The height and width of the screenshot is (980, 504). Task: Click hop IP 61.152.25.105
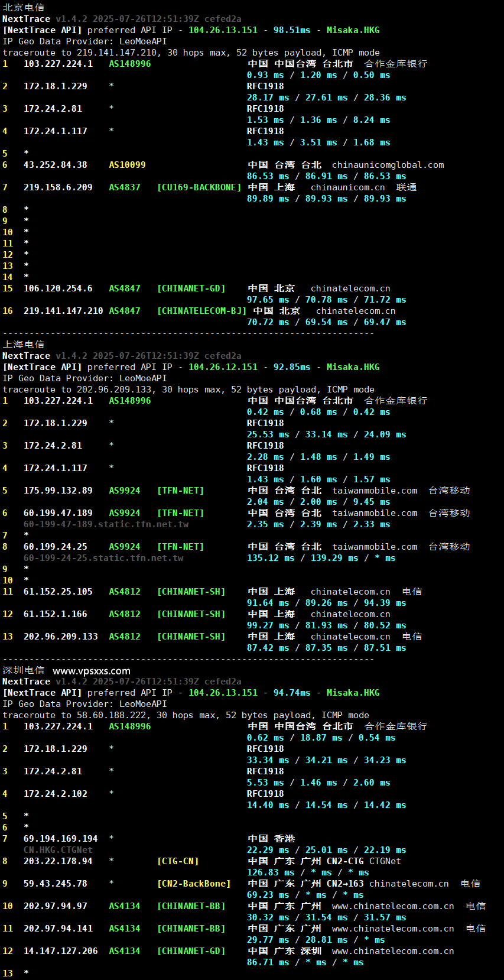(58, 592)
